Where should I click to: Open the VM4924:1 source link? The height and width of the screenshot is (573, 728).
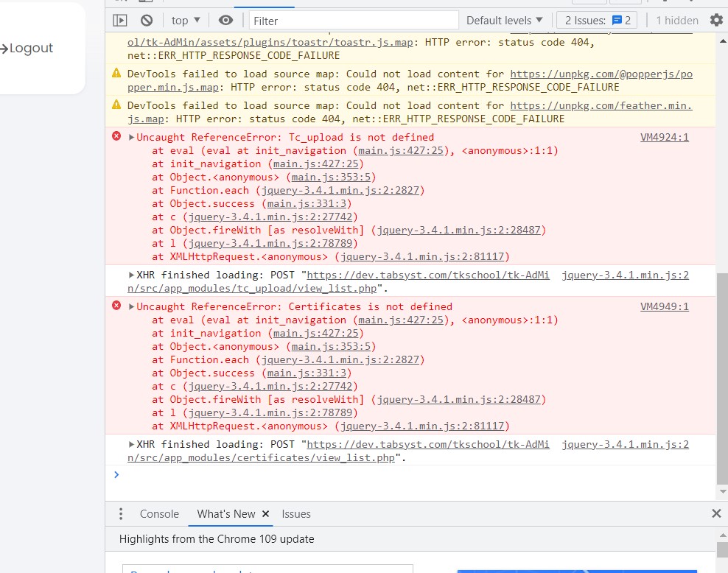click(x=664, y=137)
